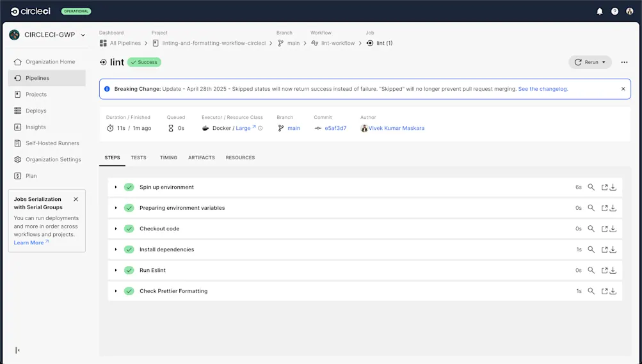
Task: Open the linting-and-formatting-workflow-circleci project breadcrumb
Action: pyautogui.click(x=210, y=43)
